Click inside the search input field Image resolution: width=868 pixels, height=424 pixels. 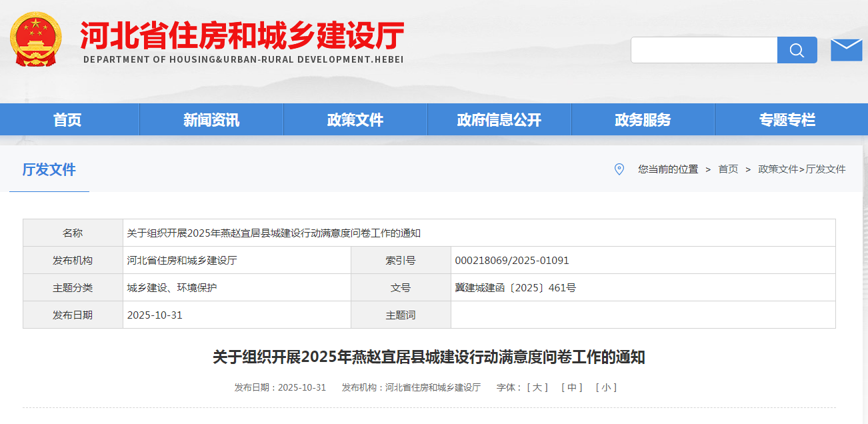coord(704,50)
